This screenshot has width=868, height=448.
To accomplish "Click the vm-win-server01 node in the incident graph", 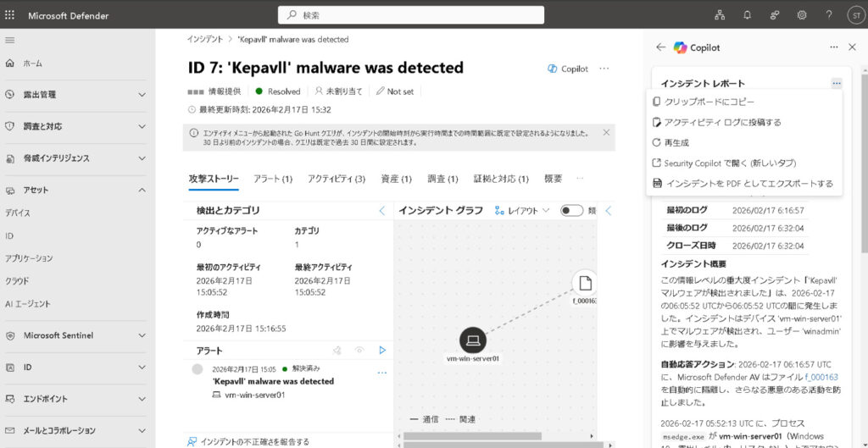I will [x=472, y=340].
